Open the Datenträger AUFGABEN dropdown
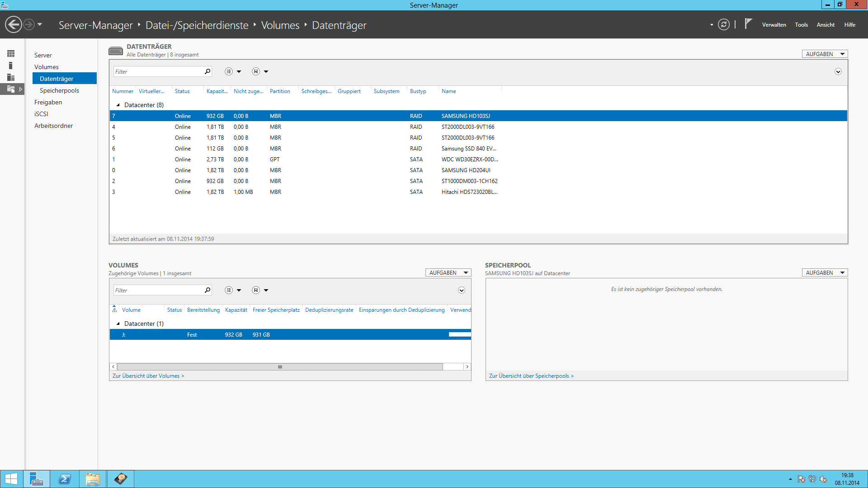 pos(825,54)
